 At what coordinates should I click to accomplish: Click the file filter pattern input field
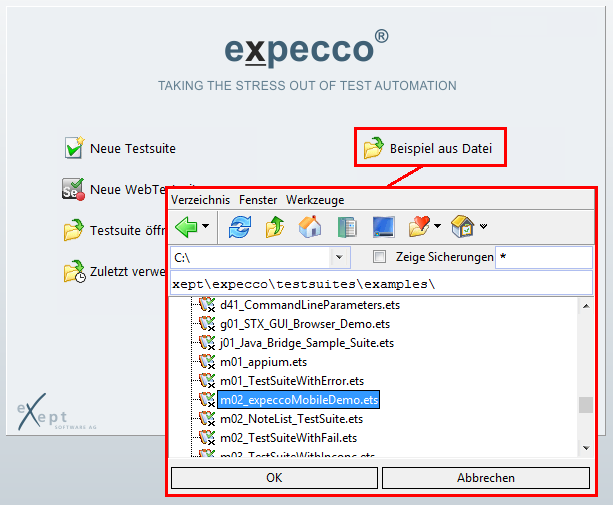coord(545,258)
